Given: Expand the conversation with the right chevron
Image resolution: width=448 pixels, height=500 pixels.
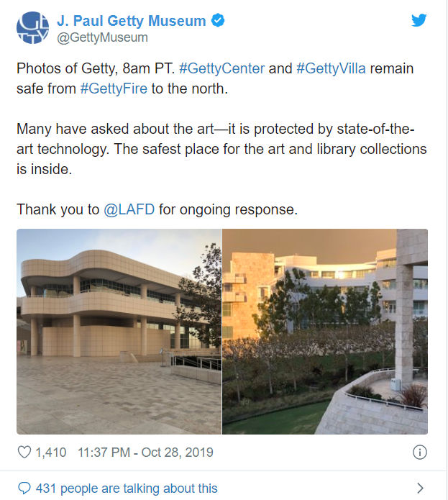Looking at the screenshot, I should pyautogui.click(x=421, y=488).
